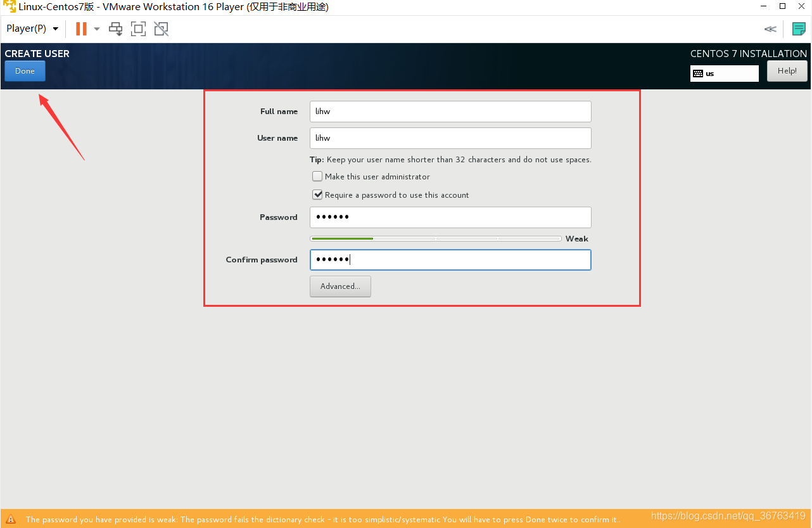Open the Advanced... user settings
The height and width of the screenshot is (528, 812).
click(340, 287)
